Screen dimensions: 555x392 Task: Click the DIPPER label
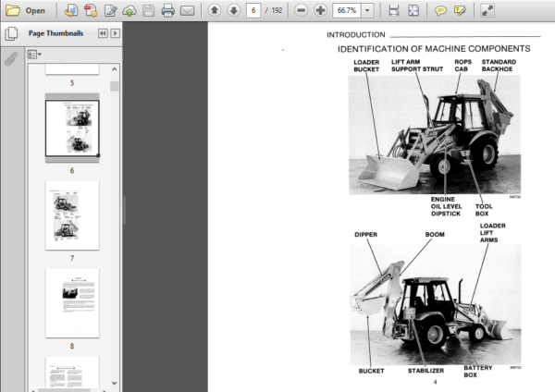(366, 235)
